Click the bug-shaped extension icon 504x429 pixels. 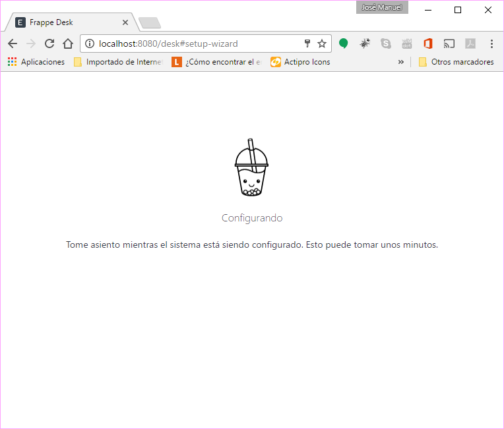365,43
